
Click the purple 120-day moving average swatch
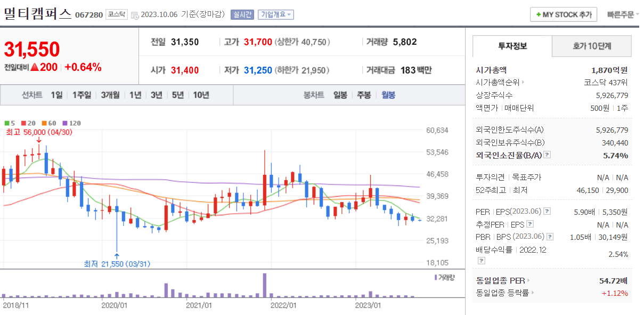click(64, 123)
